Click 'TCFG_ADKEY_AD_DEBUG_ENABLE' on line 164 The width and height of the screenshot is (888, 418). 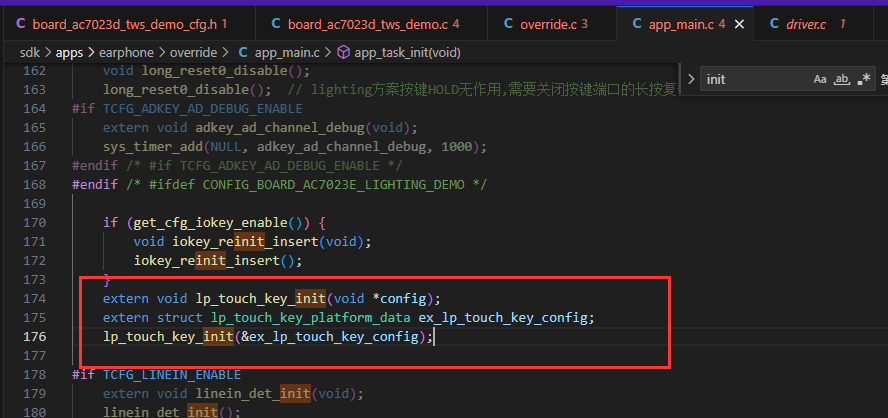(x=203, y=109)
